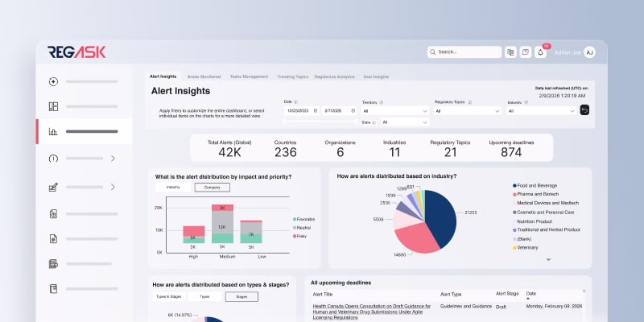Click Food and Beverage legend entry
The image size is (644, 322).
535,186
